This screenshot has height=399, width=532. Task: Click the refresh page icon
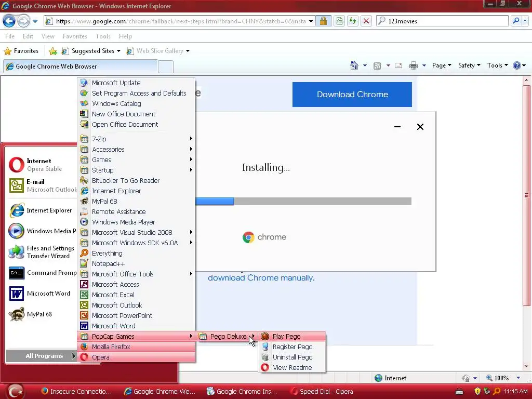pyautogui.click(x=353, y=21)
